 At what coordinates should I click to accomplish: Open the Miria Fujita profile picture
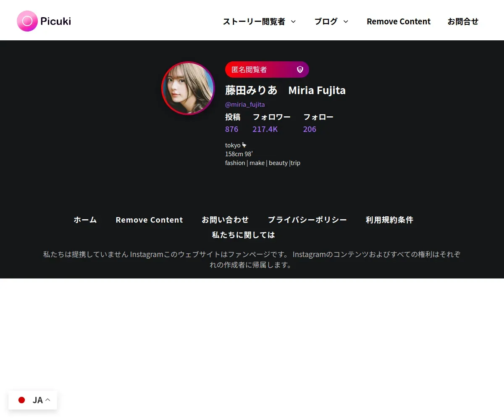[188, 88]
